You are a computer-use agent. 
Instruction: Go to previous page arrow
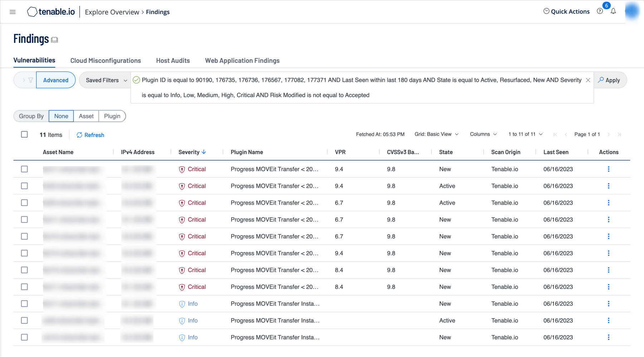[566, 135]
